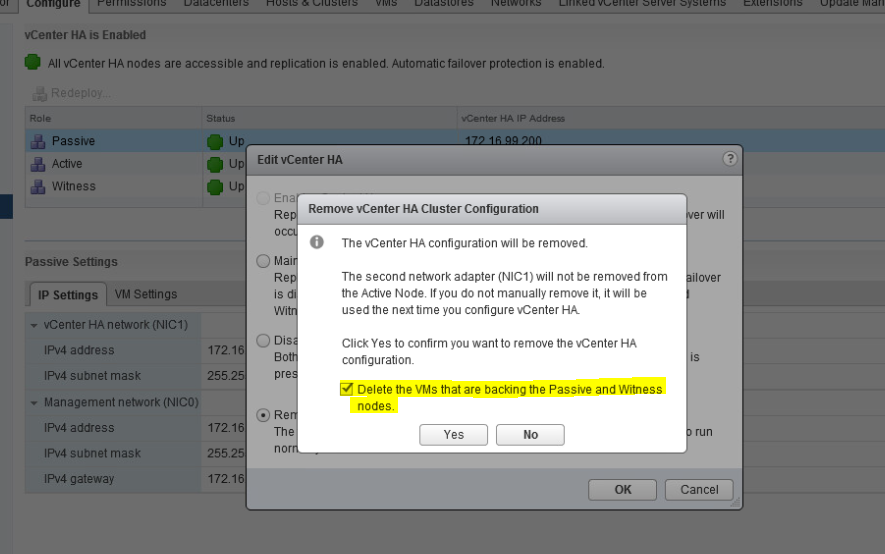Click the Role column header
Viewport: 885px width, 554px height.
(x=113, y=118)
